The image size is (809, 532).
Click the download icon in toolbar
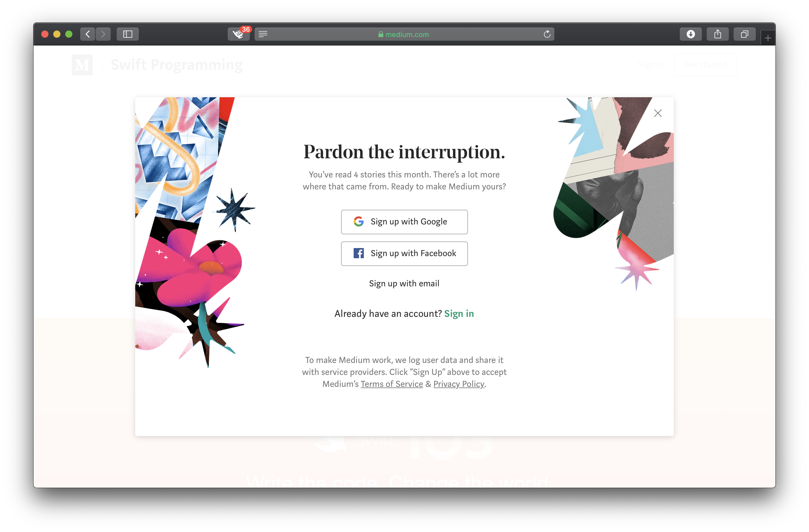click(690, 34)
